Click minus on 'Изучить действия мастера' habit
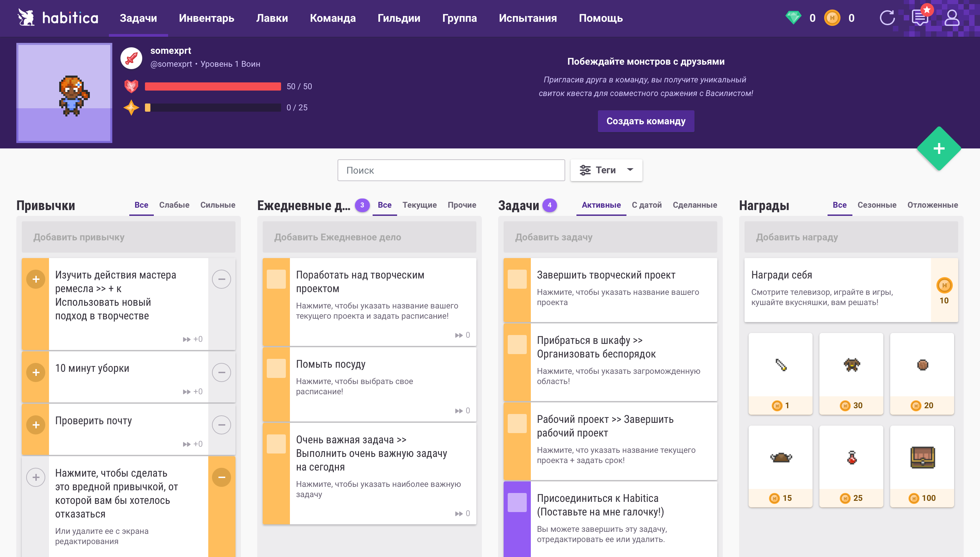This screenshot has width=980, height=557. (221, 279)
